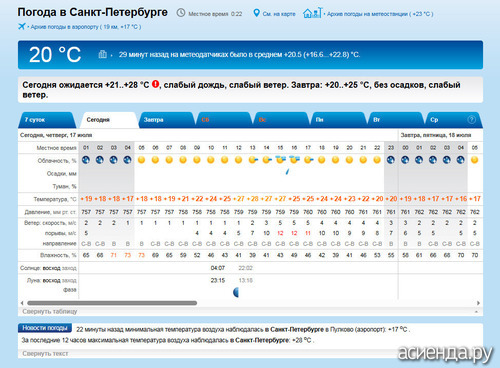This screenshot has width=500, height=368.
Task: Collapse the table via Свернуть таблицу
Action: (50, 311)
